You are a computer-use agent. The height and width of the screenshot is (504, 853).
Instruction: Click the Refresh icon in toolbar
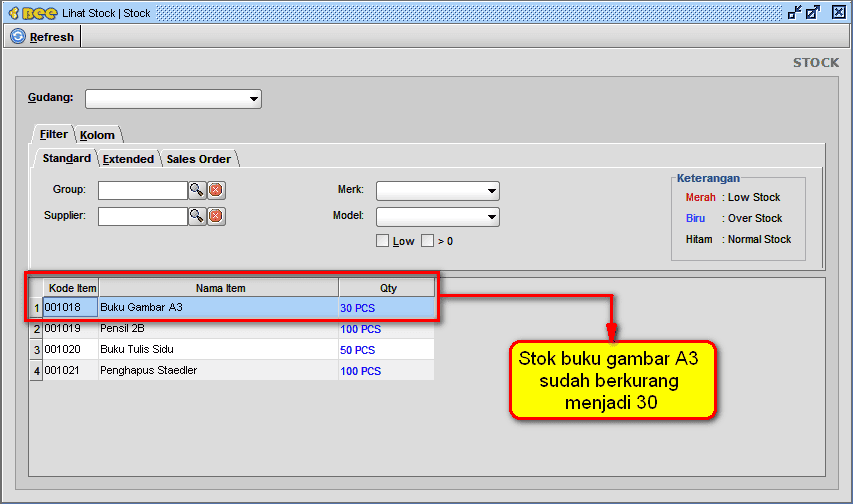(18, 36)
